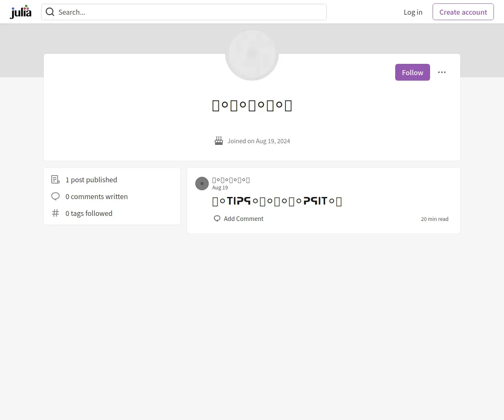Click the comments written speech bubble icon
Screen dimensions: 504x420
click(x=55, y=197)
